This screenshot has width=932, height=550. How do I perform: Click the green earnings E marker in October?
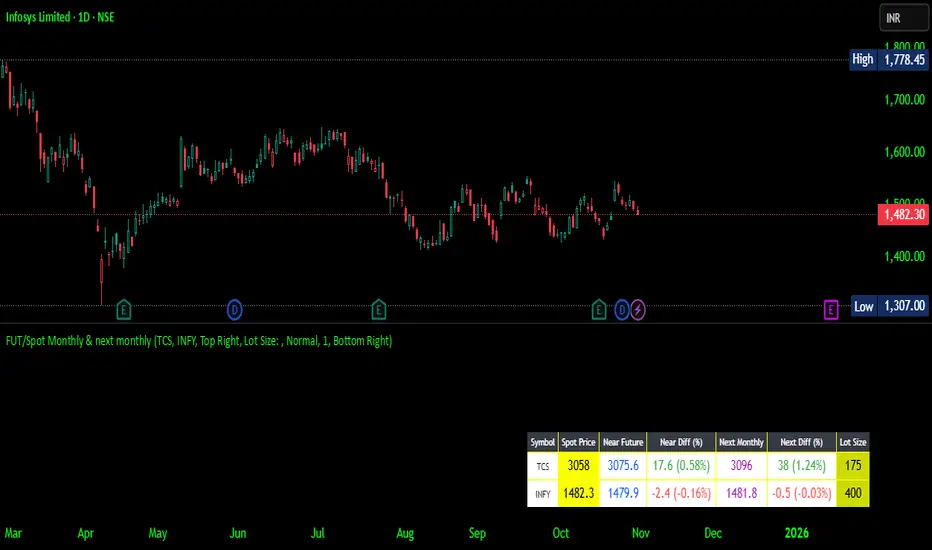coord(599,309)
